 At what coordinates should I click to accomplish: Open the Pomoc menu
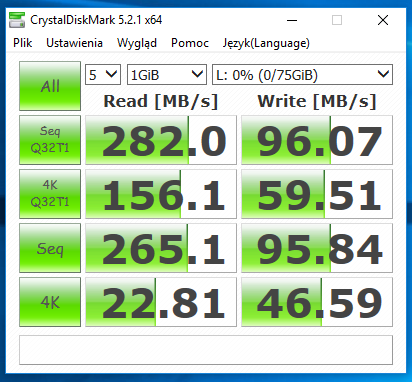click(x=190, y=43)
